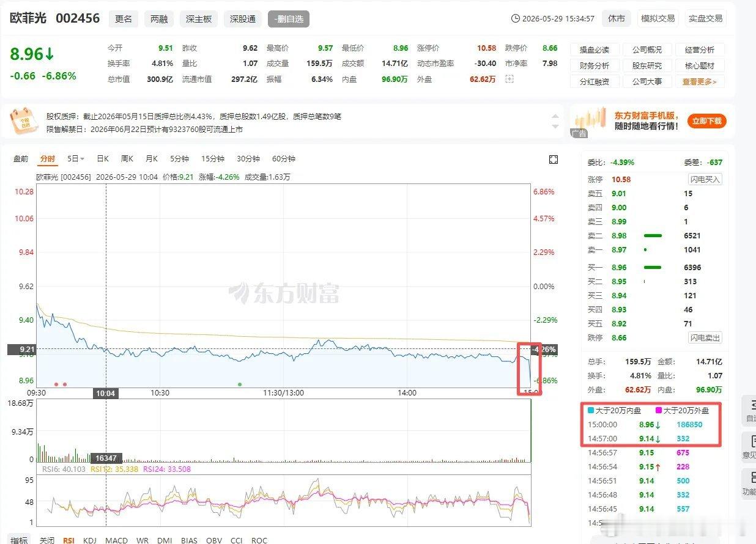
Task: Select the MACD indicator
Action: click(x=116, y=540)
